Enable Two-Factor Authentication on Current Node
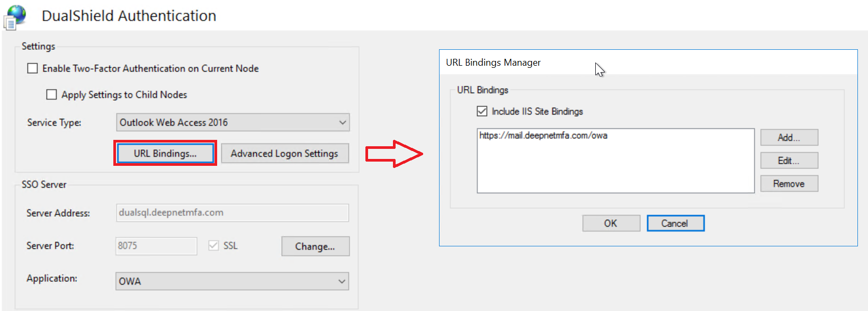Screen dimensions: 868x311 [33, 68]
